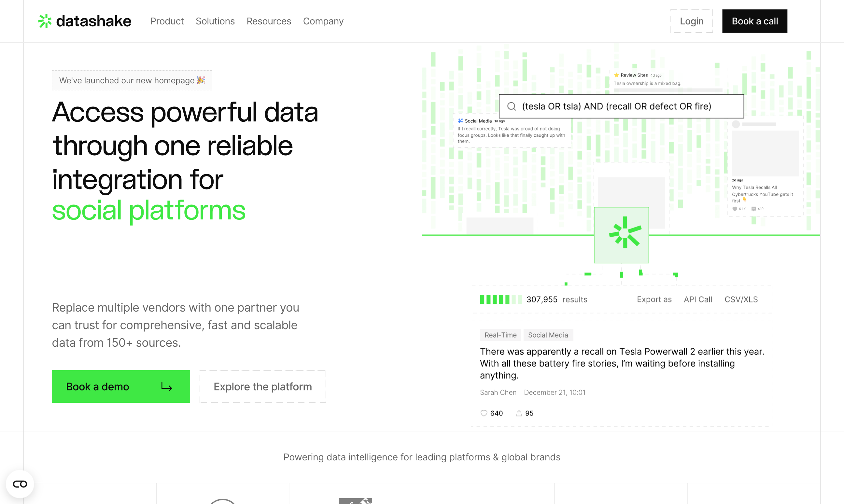The width and height of the screenshot is (844, 504).
Task: Click the magnifying glass search icon
Action: point(512,106)
